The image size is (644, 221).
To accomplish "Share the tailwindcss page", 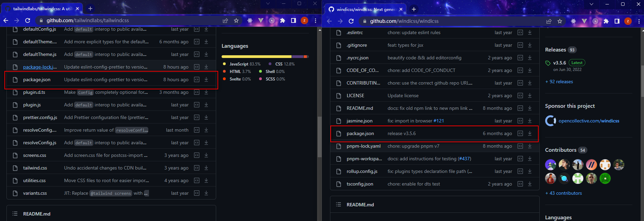I will point(225,20).
